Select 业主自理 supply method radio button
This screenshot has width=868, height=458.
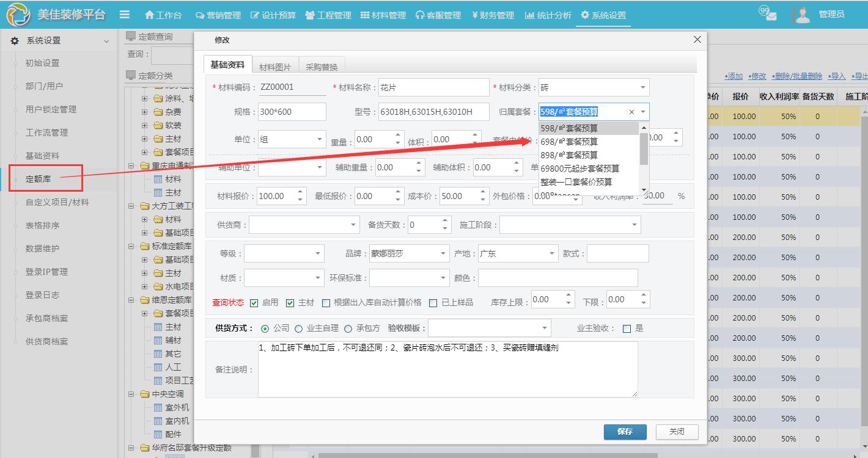pyautogui.click(x=299, y=329)
